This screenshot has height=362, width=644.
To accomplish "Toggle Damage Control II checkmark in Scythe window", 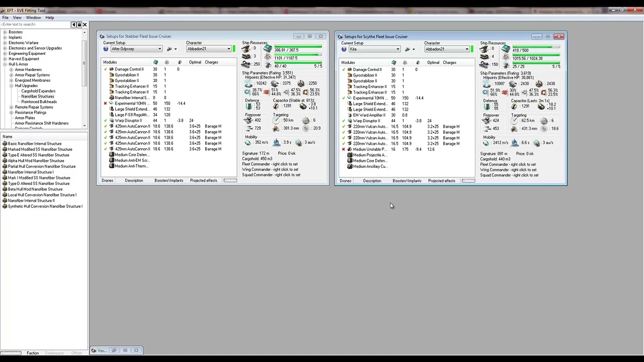I will click(x=344, y=70).
